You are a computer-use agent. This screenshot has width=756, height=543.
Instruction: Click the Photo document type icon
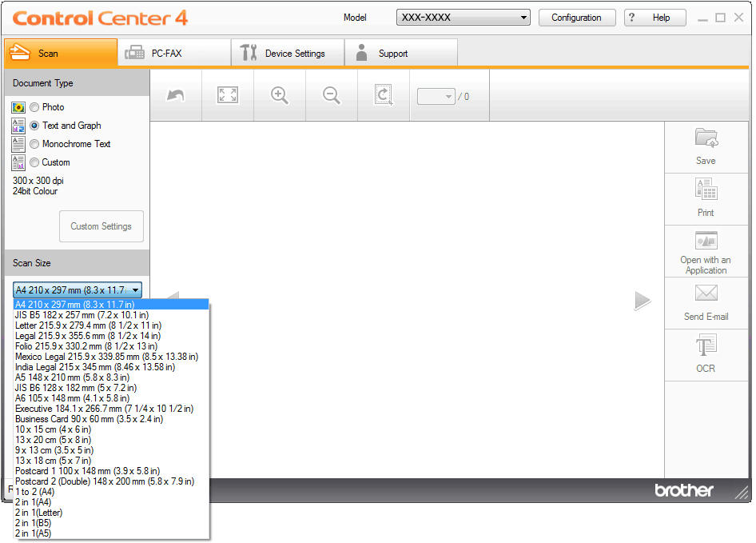pos(18,108)
